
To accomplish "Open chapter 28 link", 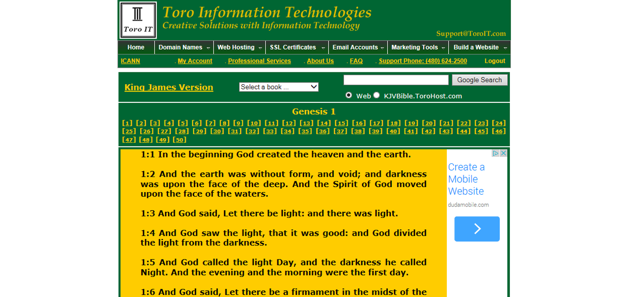I will tap(182, 131).
